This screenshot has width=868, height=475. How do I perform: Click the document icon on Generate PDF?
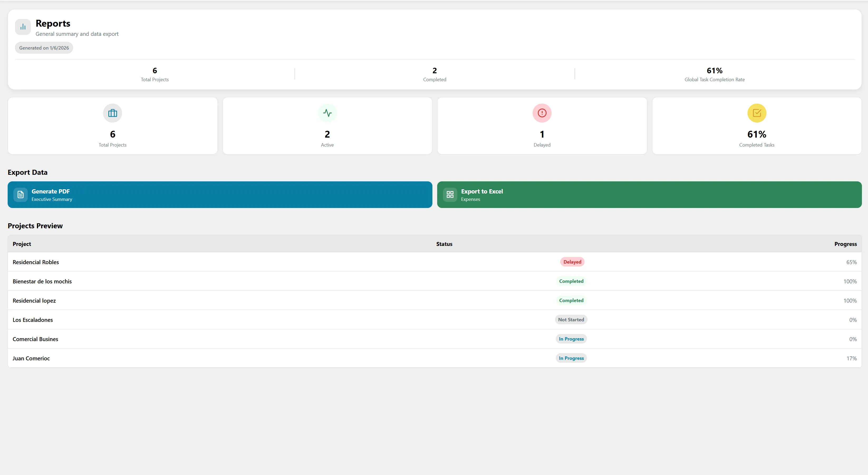[21, 195]
